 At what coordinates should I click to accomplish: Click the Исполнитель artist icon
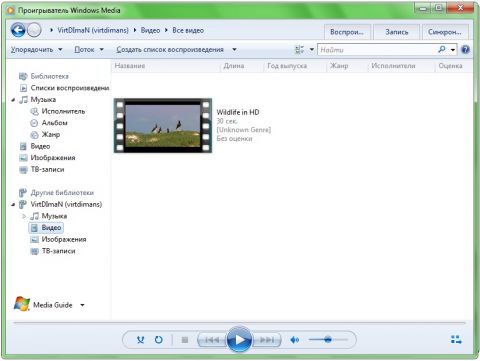point(34,111)
